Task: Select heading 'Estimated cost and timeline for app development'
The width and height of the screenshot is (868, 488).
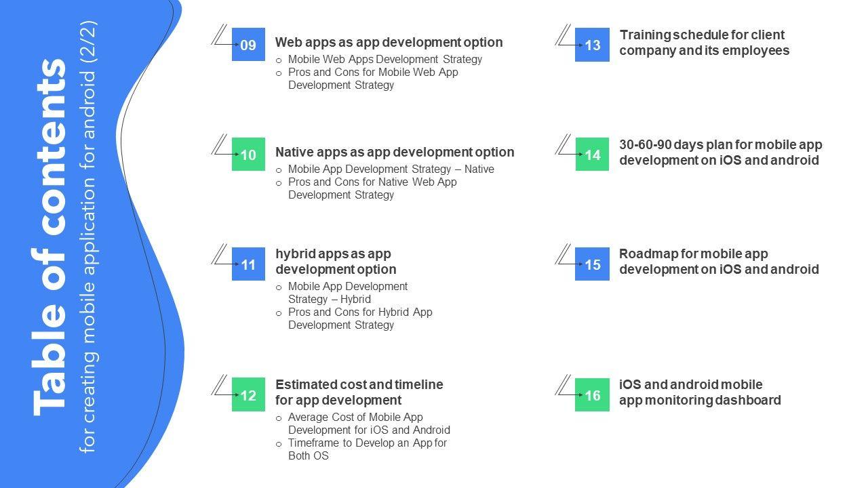Action: (x=359, y=392)
